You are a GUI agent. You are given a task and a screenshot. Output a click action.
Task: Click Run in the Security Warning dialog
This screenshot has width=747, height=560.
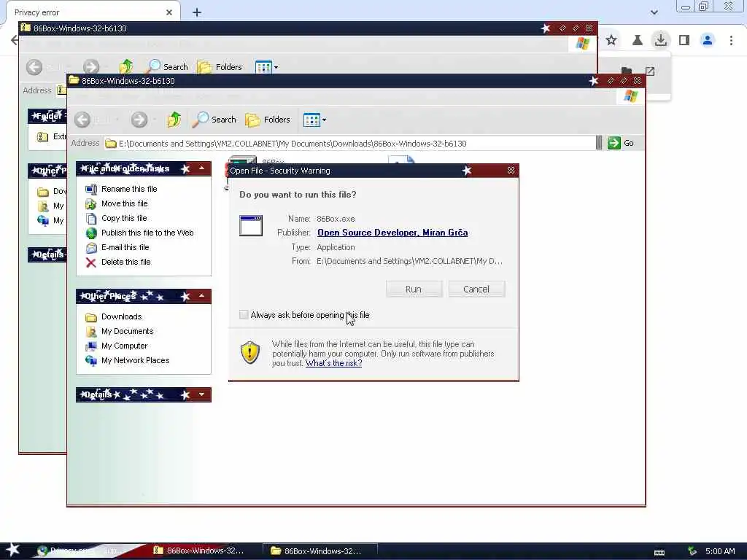[414, 289]
